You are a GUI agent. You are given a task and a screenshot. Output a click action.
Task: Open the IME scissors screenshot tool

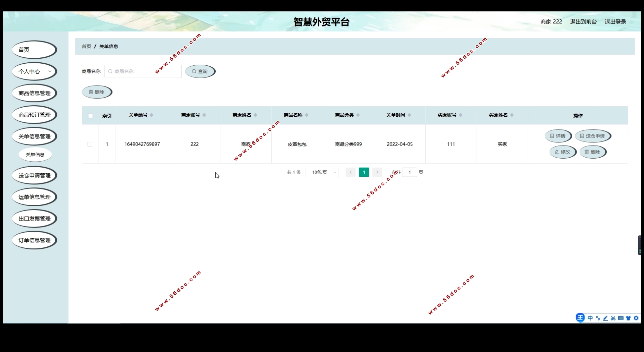pos(613,318)
